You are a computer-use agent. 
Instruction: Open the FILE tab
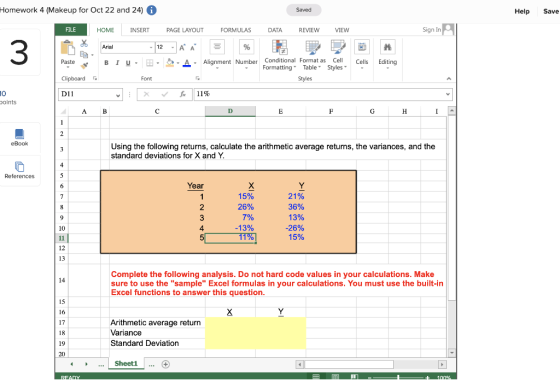pos(71,30)
